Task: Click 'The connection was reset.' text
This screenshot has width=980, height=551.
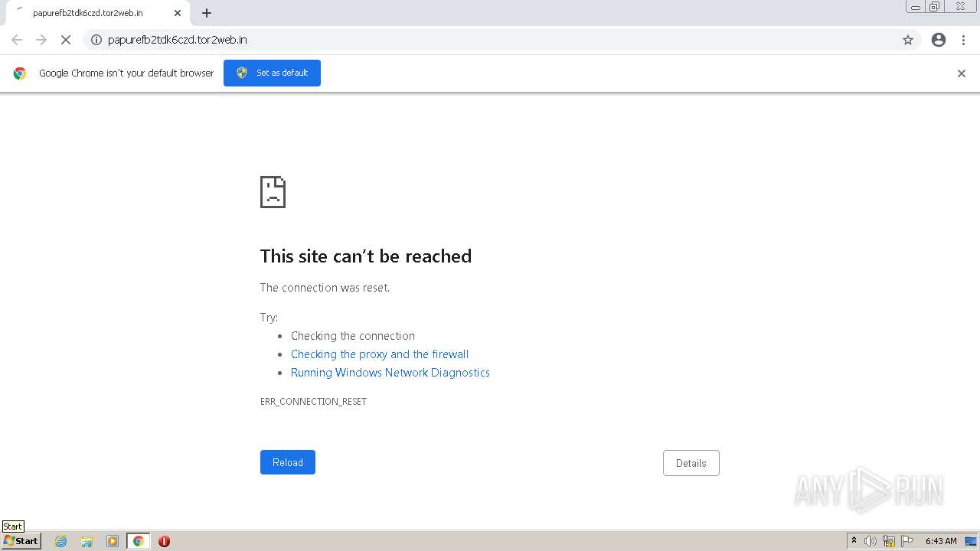Action: 325,288
